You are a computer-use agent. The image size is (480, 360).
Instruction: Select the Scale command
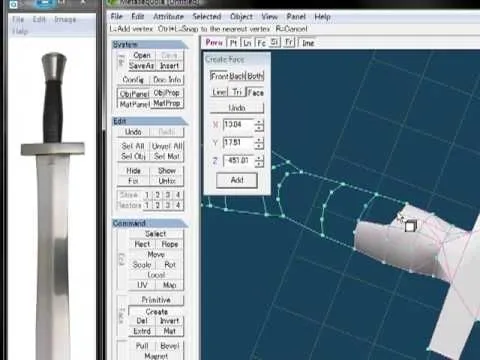tap(142, 265)
